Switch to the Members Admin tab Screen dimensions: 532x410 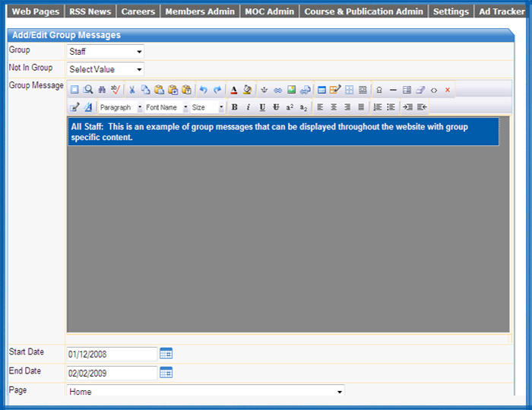[200, 11]
